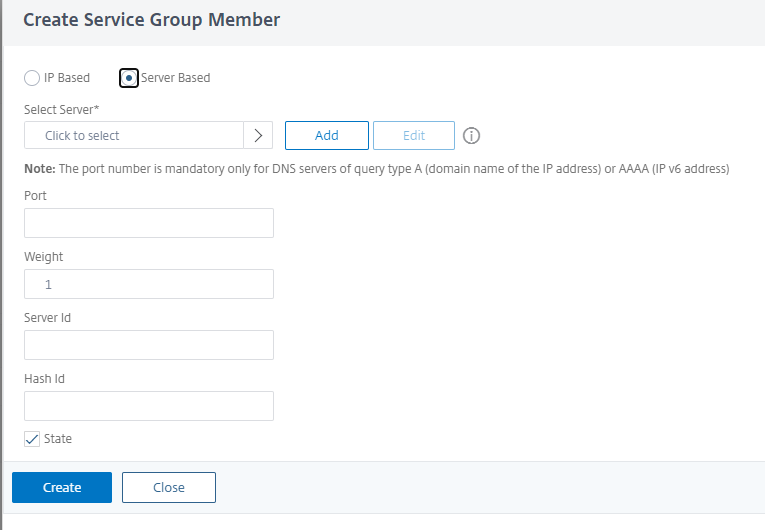The image size is (765, 530).
Task: Click the 'IP Based' label text
Action: coord(67,78)
